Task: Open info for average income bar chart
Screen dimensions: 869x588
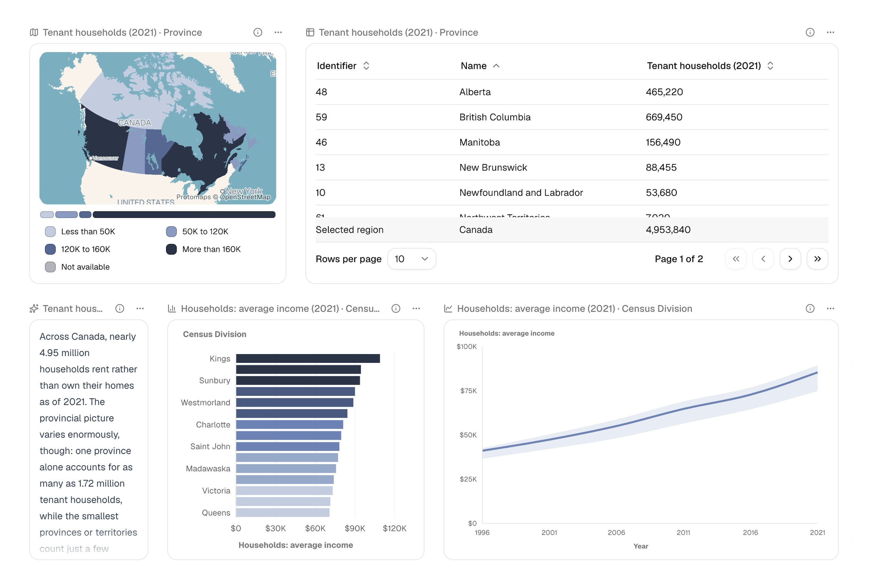Action: click(x=396, y=309)
